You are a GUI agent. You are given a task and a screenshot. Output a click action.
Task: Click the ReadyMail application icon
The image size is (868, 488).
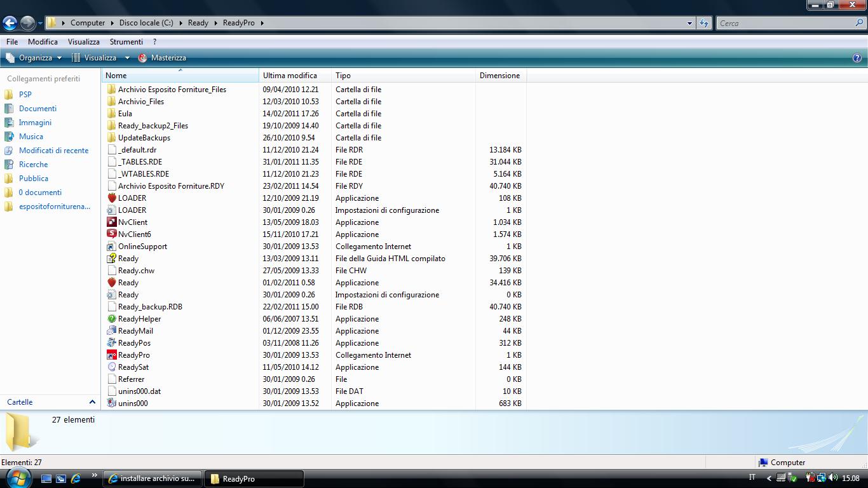[112, 331]
